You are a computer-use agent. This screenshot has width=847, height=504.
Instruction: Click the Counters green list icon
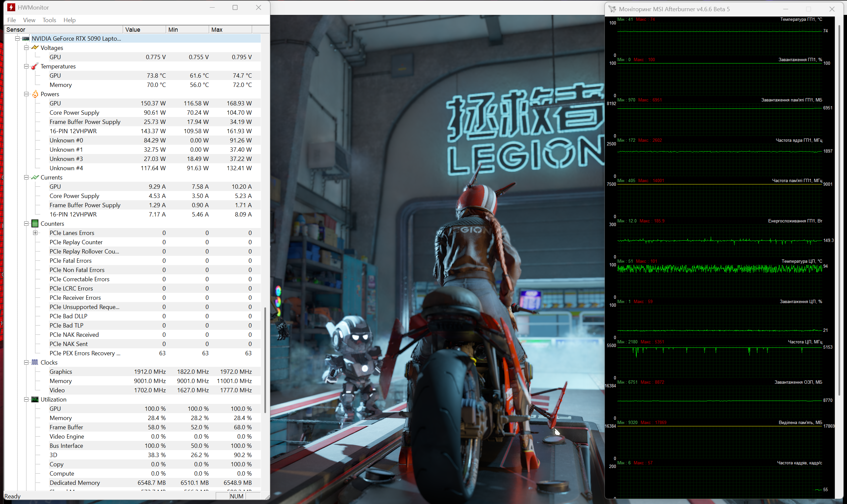[x=35, y=223]
